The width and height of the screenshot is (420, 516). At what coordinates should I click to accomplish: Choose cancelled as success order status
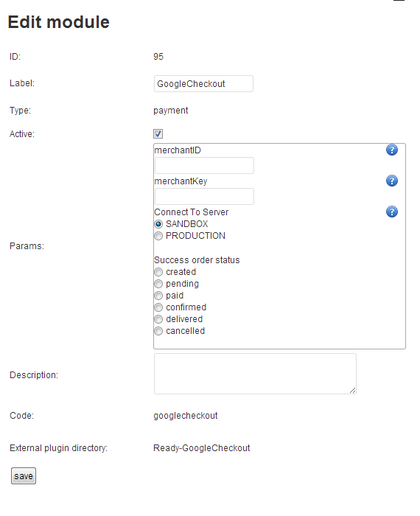point(158,331)
